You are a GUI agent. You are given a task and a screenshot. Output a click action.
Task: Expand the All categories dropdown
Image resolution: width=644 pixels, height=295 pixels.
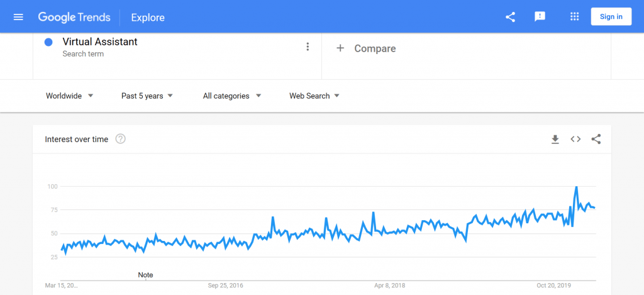click(232, 96)
